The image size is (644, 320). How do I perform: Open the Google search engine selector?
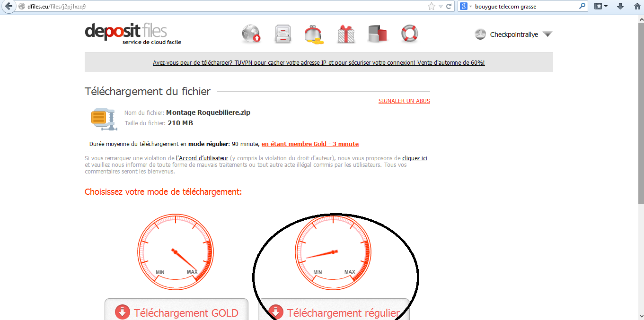(467, 7)
